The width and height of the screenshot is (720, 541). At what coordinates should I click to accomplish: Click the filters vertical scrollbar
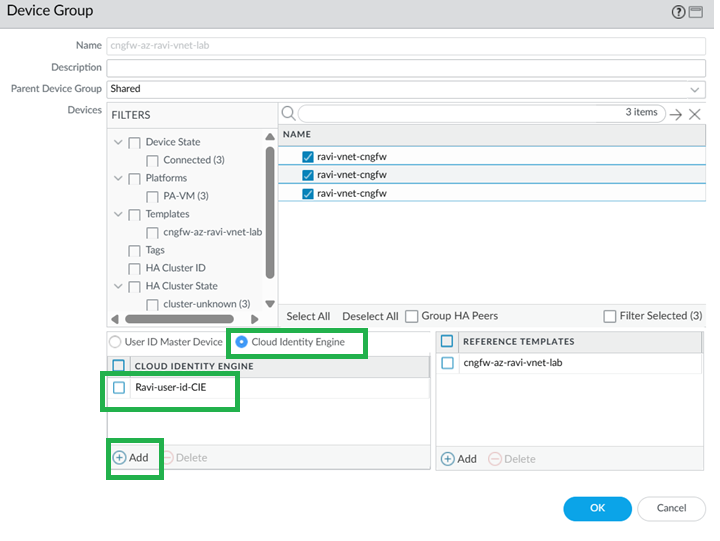[270, 213]
